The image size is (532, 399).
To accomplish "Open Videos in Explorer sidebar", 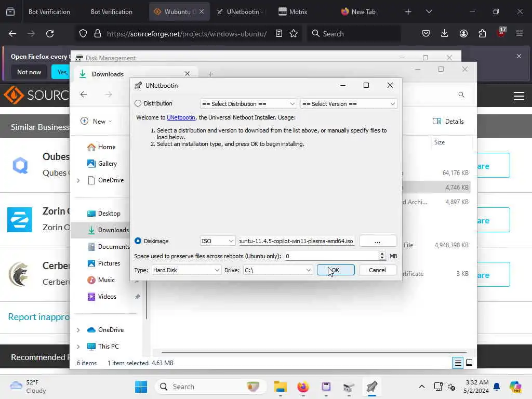I will pyautogui.click(x=102, y=297).
